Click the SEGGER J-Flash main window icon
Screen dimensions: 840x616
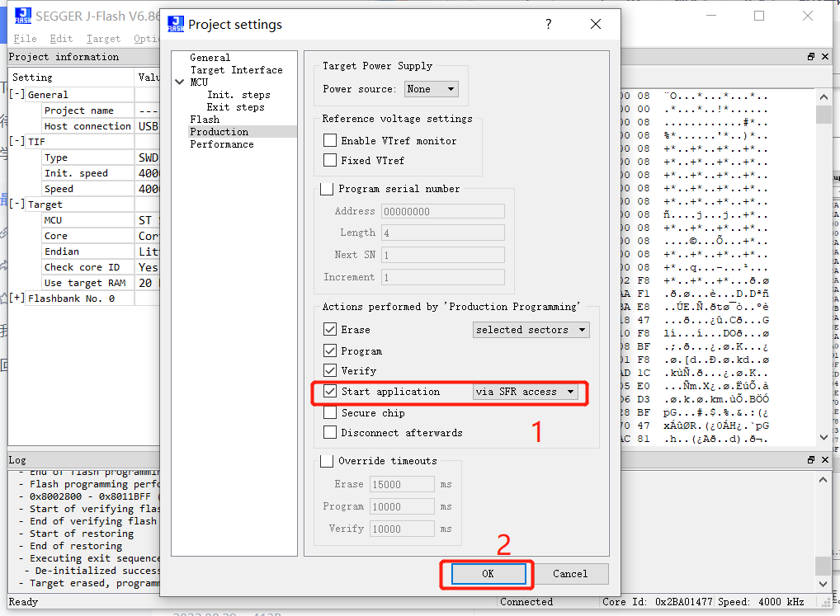coord(22,16)
